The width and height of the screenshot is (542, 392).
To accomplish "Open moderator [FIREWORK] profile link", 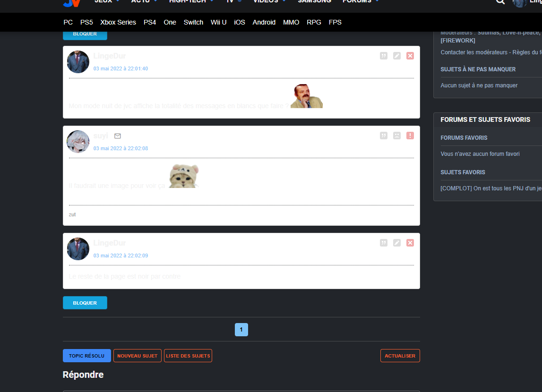I will click(458, 41).
